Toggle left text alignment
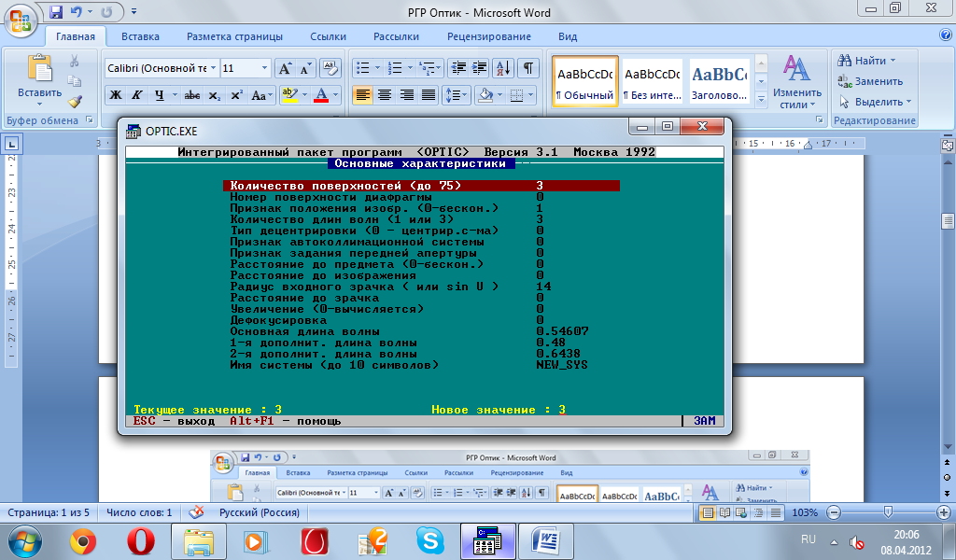Image resolution: width=956 pixels, height=560 pixels. pyautogui.click(x=362, y=95)
